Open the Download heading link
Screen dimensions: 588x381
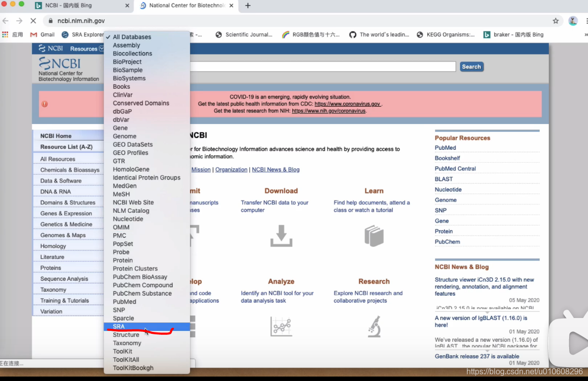click(281, 191)
